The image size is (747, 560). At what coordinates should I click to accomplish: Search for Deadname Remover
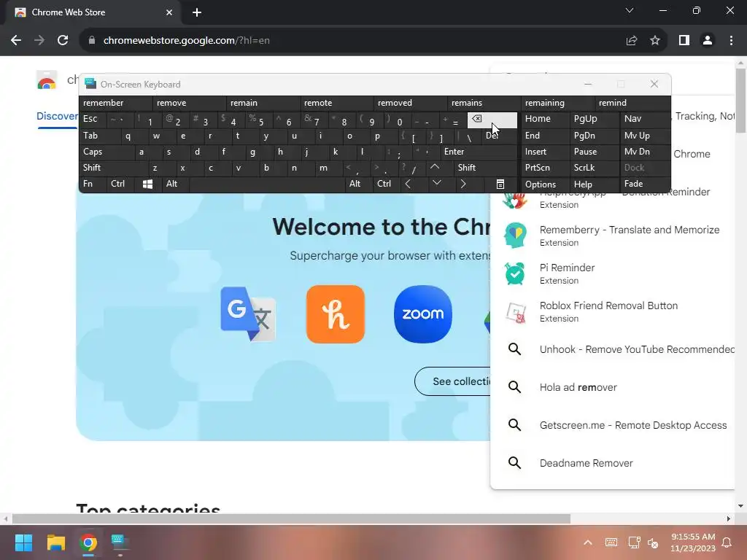614,463
